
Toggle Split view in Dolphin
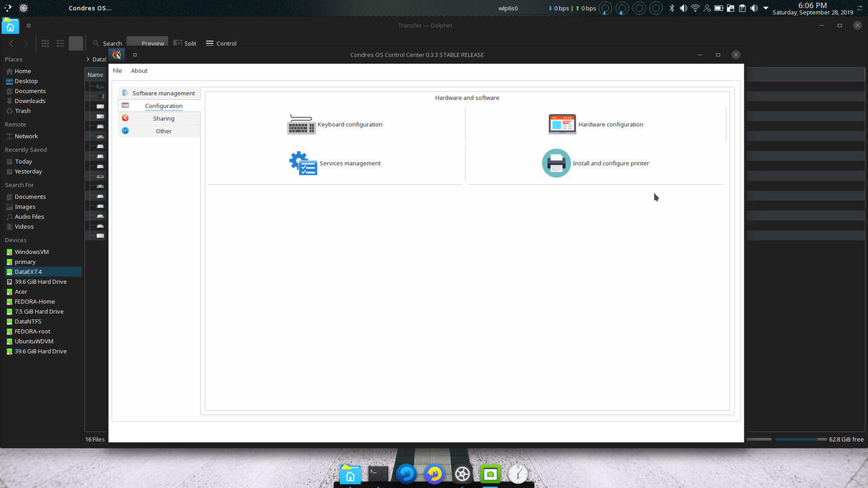tap(185, 43)
